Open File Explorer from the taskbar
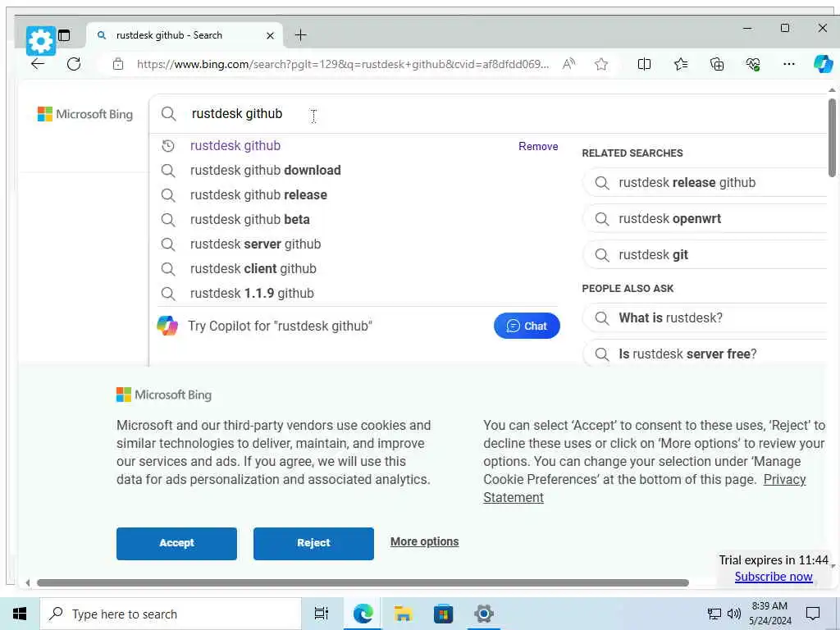 click(x=403, y=614)
